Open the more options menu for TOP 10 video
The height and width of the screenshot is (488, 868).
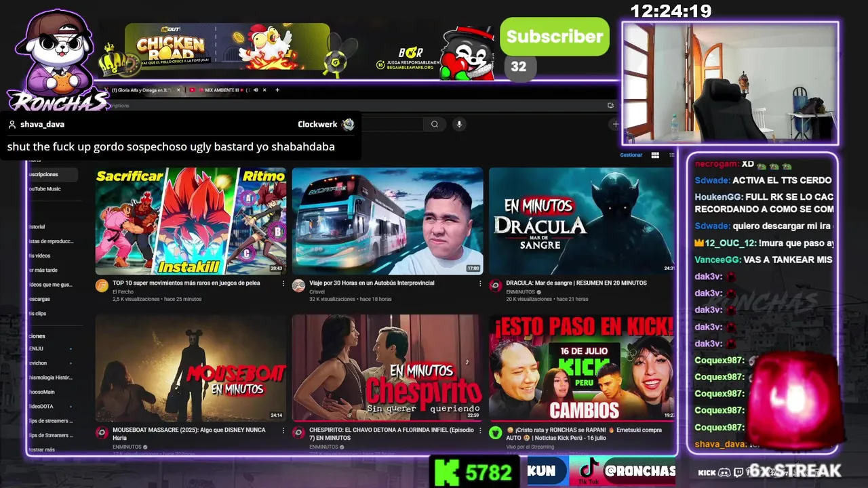[283, 283]
